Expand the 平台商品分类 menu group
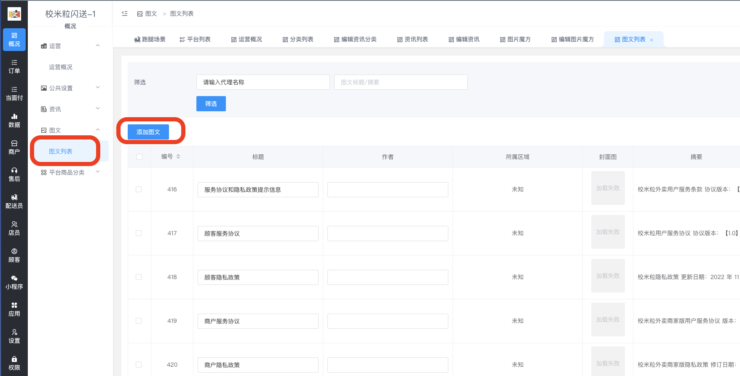Viewport: 740px width, 376px height. point(71,172)
